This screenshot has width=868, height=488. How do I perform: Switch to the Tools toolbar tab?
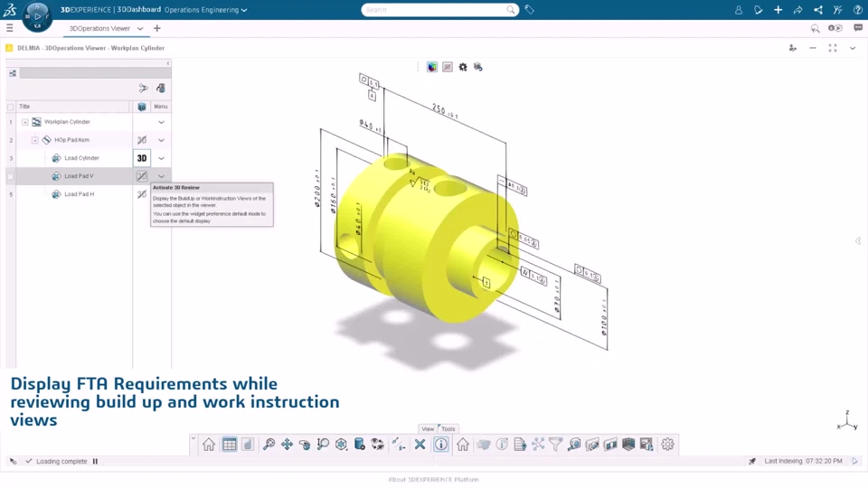pyautogui.click(x=448, y=428)
